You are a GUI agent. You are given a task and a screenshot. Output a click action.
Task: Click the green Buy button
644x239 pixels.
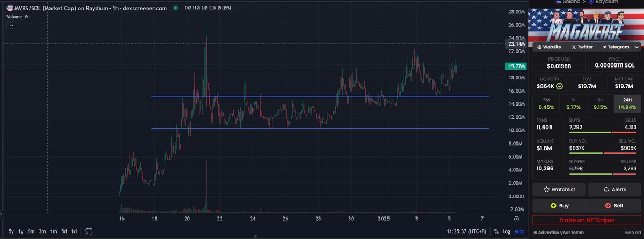559,205
